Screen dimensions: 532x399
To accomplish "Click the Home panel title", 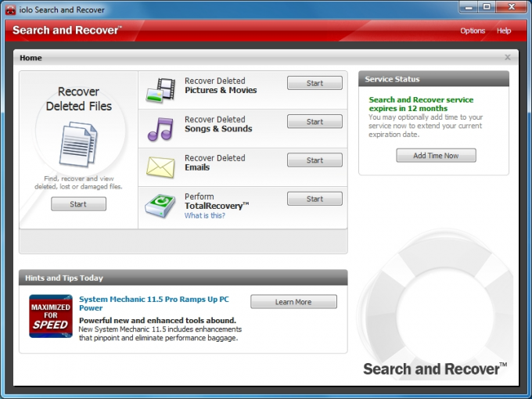I will pyautogui.click(x=31, y=58).
